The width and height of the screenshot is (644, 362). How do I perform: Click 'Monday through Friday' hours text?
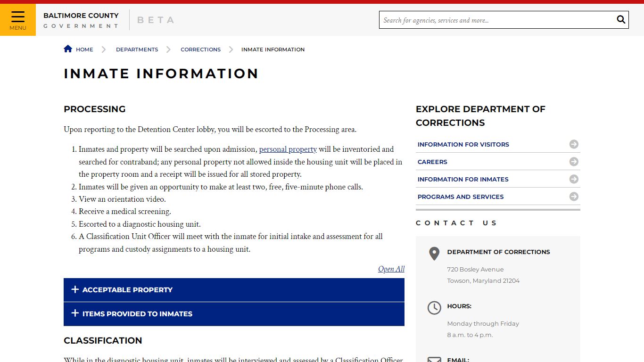[x=483, y=324]
